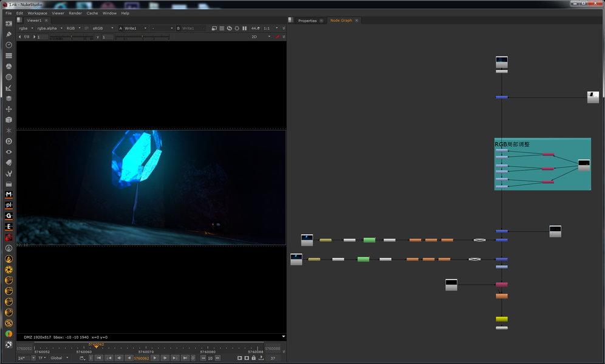
Task: Open the MetaData tag icon
Action: click(9, 163)
